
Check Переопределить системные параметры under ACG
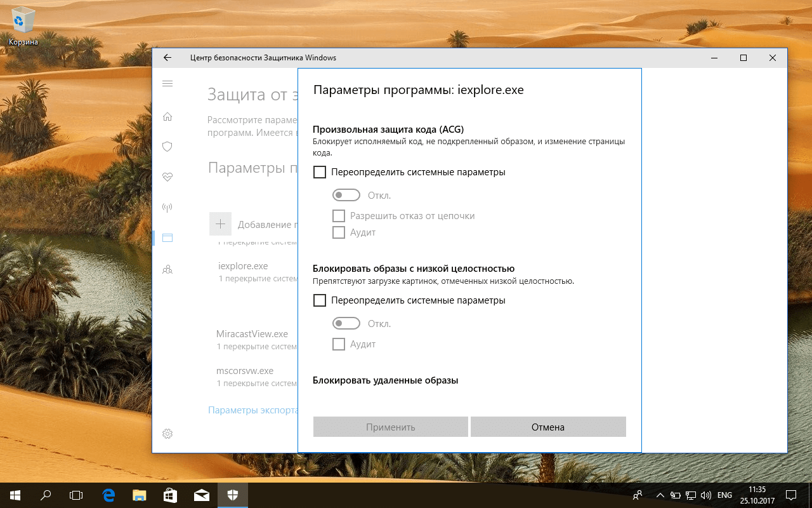[x=320, y=172]
